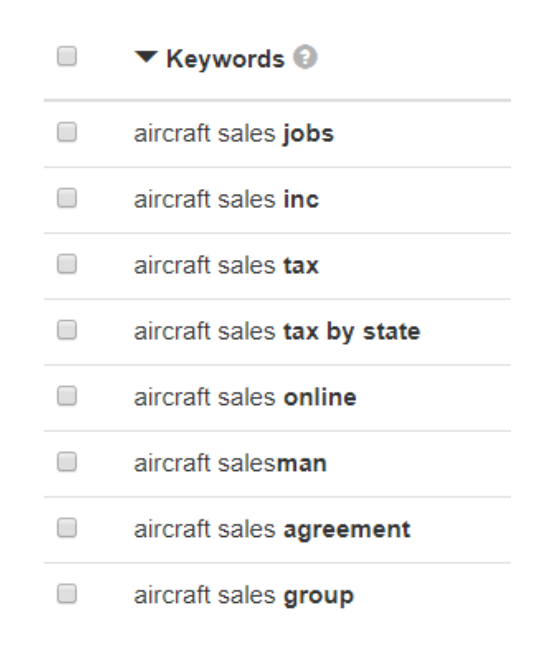Click the aircraft sales group keyword
Screen dimensions: 546x648
click(x=244, y=596)
